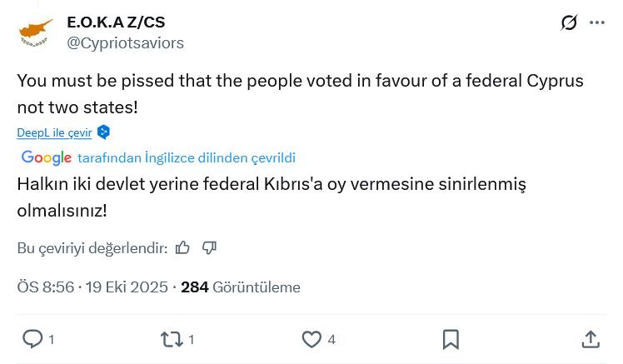
Task: Reply to the post via comment icon
Action: click(x=32, y=339)
